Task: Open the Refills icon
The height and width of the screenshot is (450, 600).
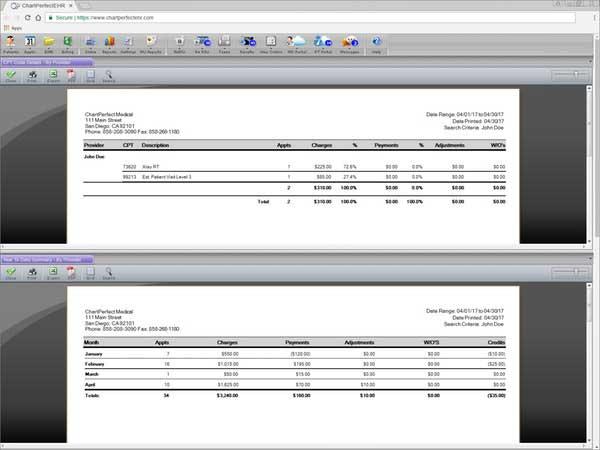Action: [179, 44]
